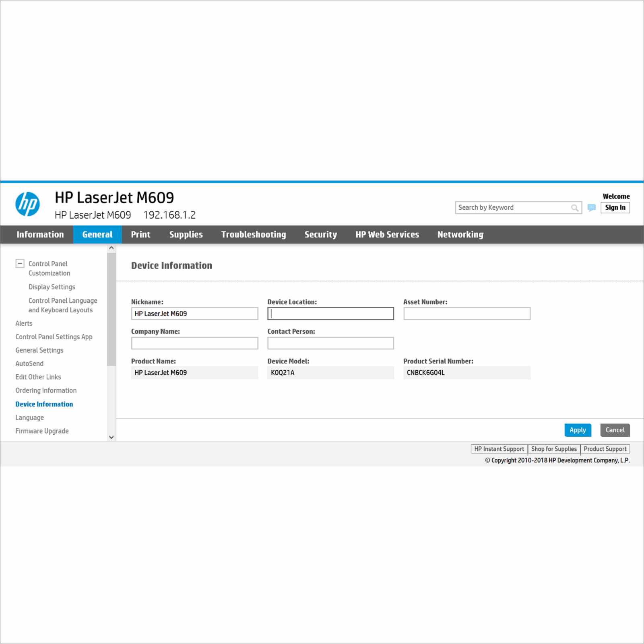Open Product Support link
This screenshot has height=644, width=644.
tap(605, 449)
